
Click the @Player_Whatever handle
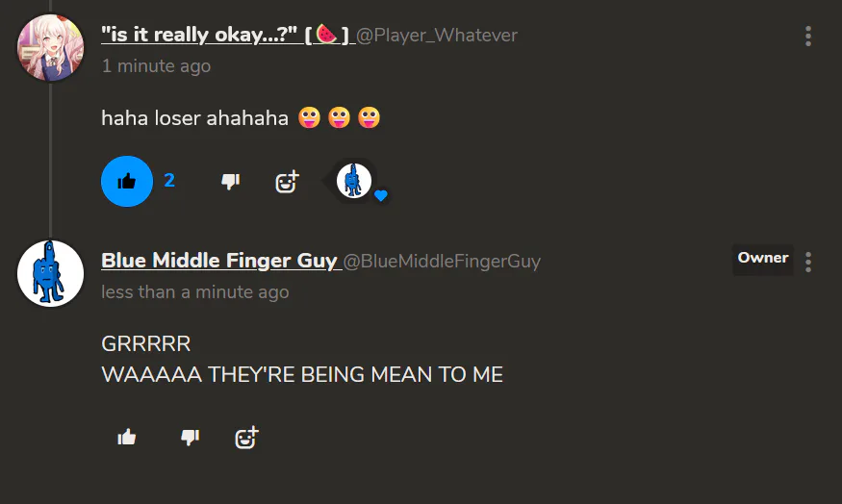[x=437, y=36]
